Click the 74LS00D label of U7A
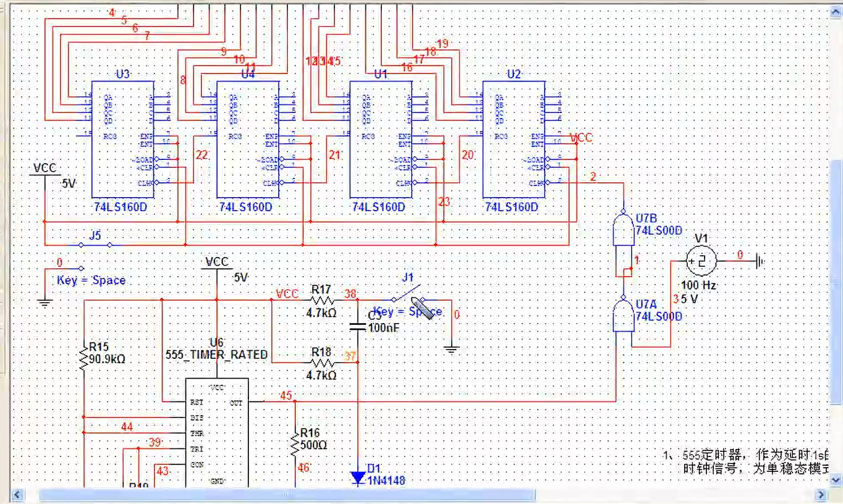 click(659, 316)
